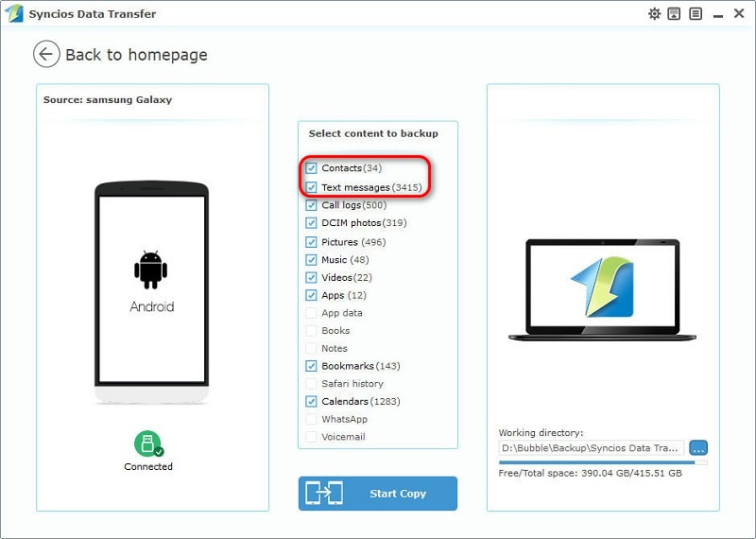Click the Start Copy button
This screenshot has height=539, width=756.
click(x=378, y=494)
